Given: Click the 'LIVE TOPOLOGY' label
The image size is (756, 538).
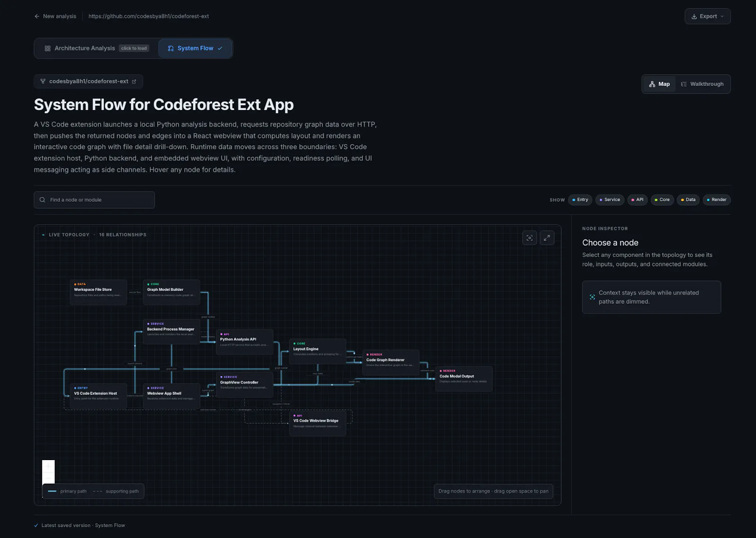Looking at the screenshot, I should 69,235.
